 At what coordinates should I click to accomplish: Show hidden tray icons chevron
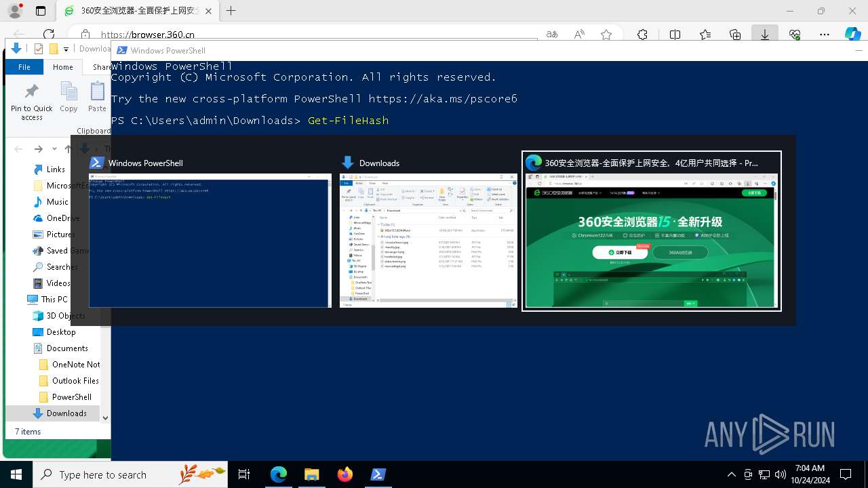click(731, 474)
